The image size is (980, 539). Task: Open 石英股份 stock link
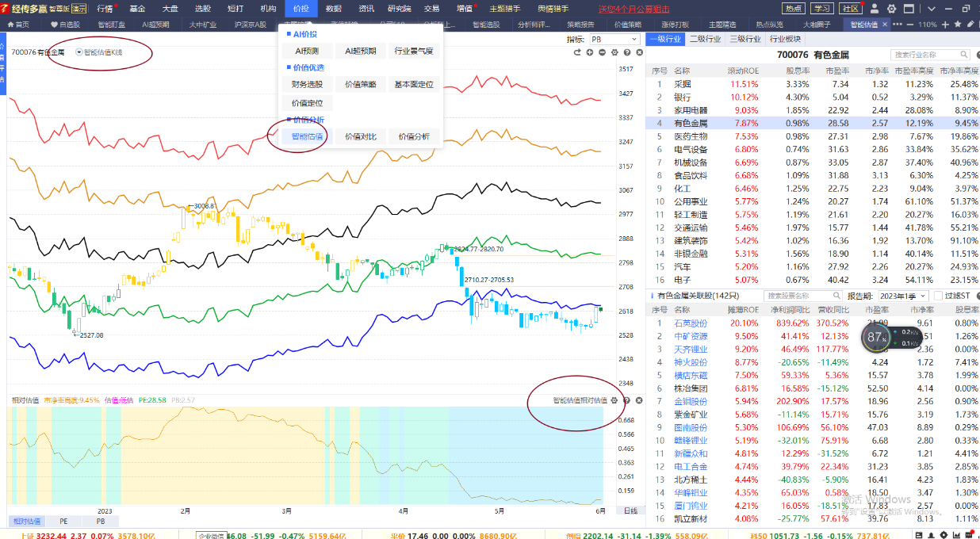(x=690, y=323)
